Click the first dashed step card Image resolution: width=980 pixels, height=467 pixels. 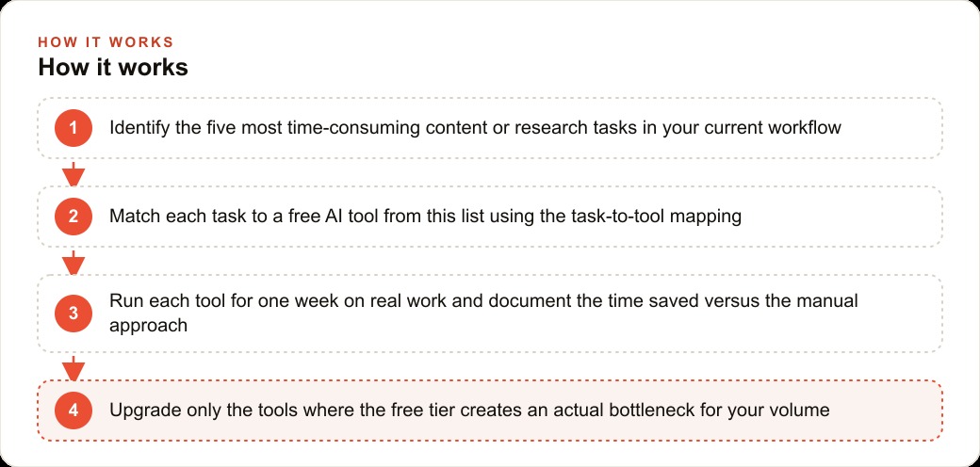490,128
